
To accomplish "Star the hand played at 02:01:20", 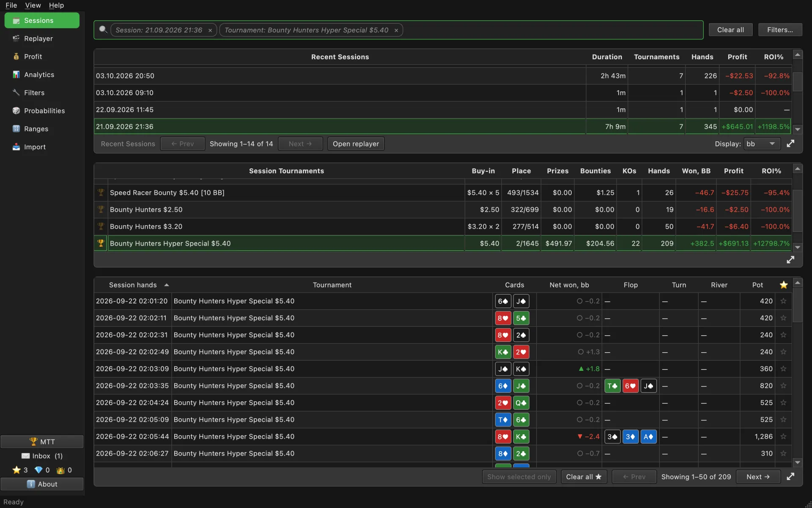I will pos(783,301).
